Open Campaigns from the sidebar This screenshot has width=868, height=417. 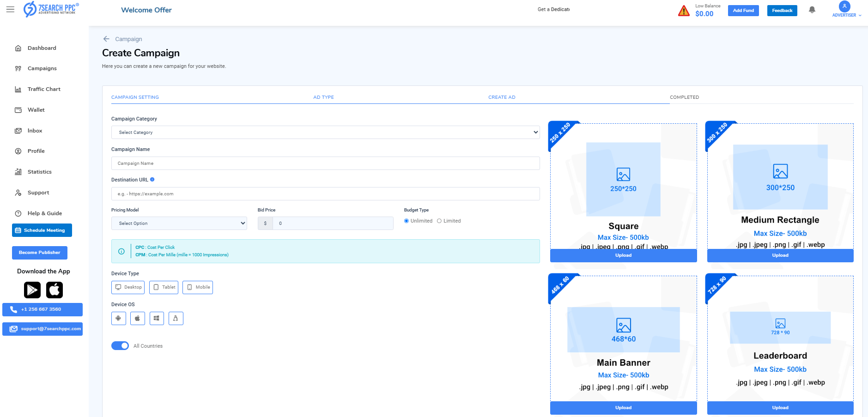[42, 68]
